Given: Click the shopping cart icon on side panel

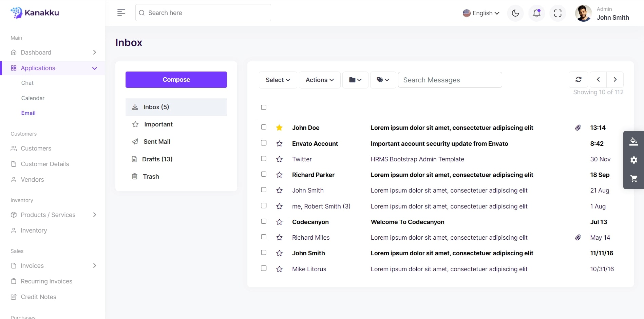Looking at the screenshot, I should tap(633, 179).
